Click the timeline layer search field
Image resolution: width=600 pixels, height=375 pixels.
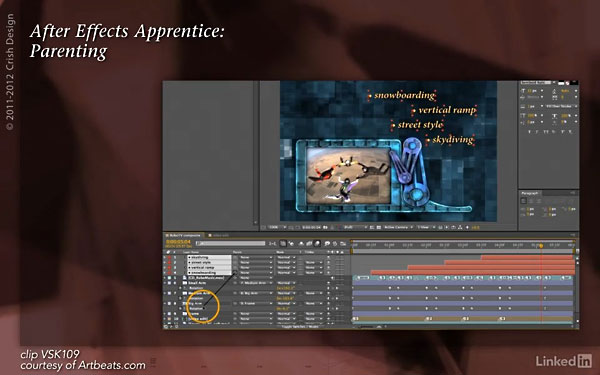pyautogui.click(x=230, y=243)
